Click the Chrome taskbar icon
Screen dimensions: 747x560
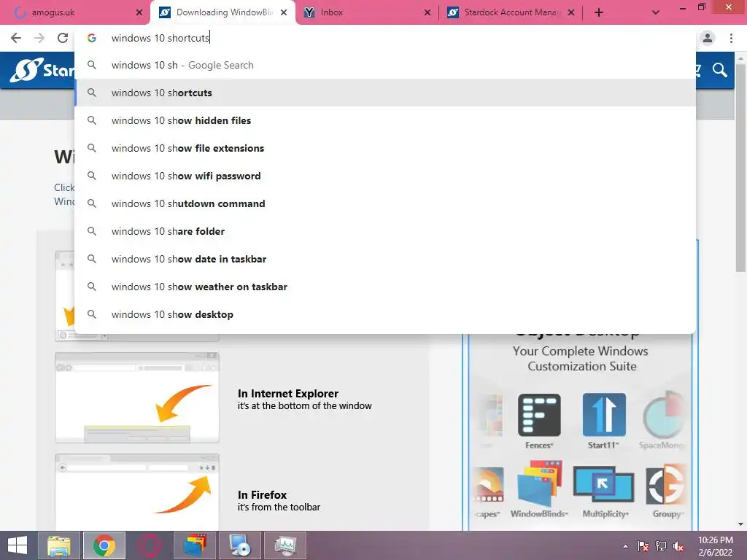[104, 545]
